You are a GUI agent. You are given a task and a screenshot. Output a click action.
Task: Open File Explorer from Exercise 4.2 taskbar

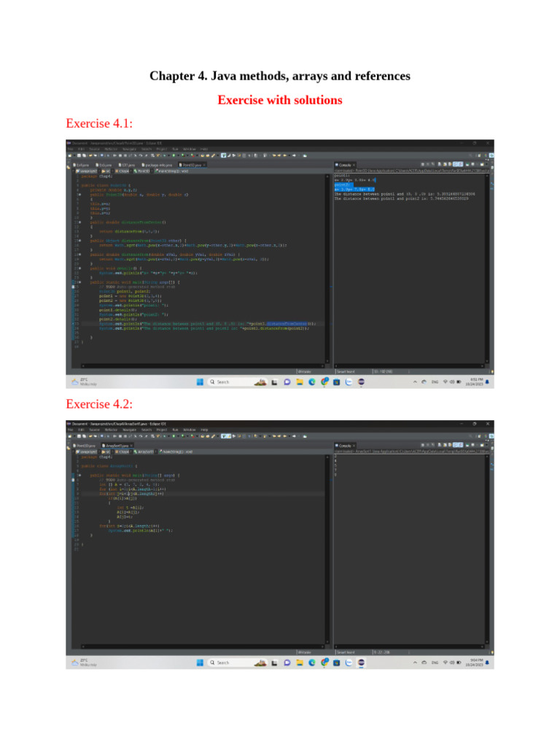click(x=300, y=662)
